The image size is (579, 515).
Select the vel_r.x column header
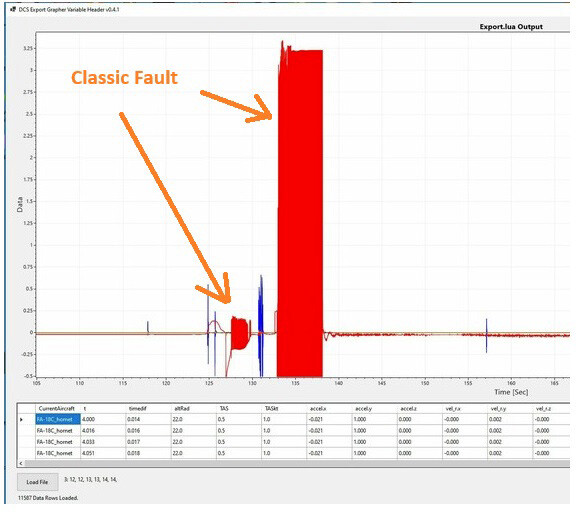tap(465, 408)
